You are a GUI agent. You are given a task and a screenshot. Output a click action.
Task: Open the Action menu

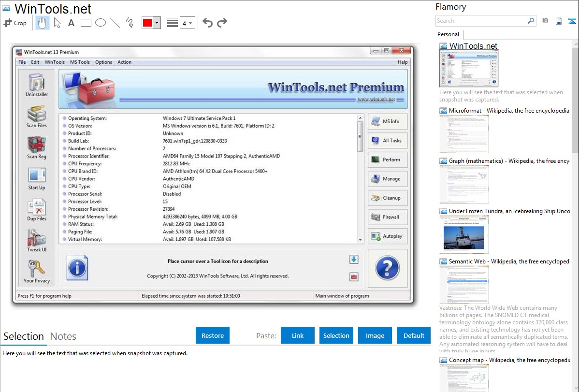click(x=124, y=62)
